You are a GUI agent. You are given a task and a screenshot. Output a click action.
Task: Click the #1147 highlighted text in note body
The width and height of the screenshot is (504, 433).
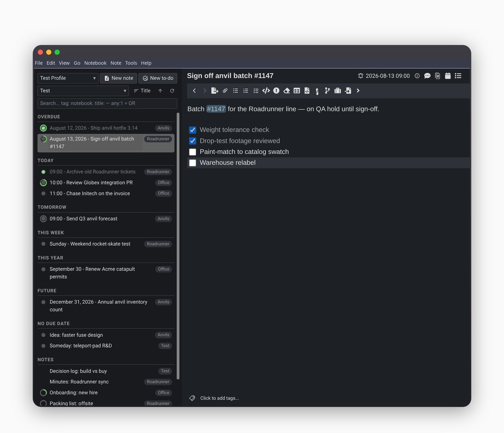(216, 109)
